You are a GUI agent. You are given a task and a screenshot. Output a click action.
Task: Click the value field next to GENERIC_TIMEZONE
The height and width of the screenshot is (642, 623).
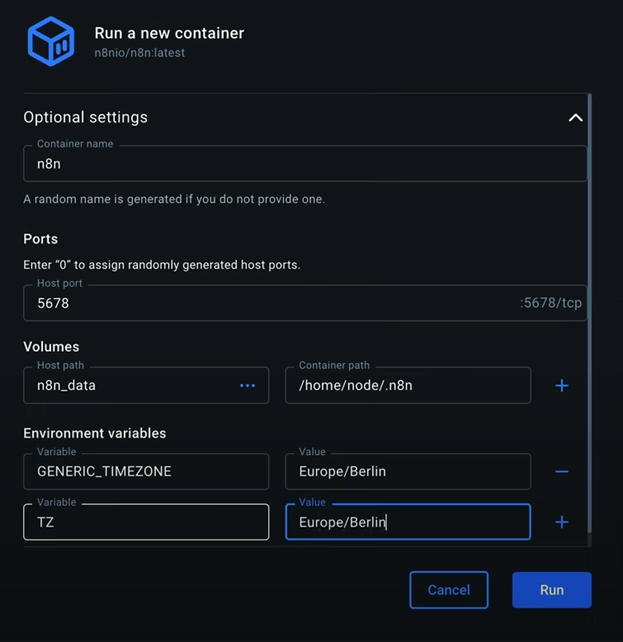[407, 471]
